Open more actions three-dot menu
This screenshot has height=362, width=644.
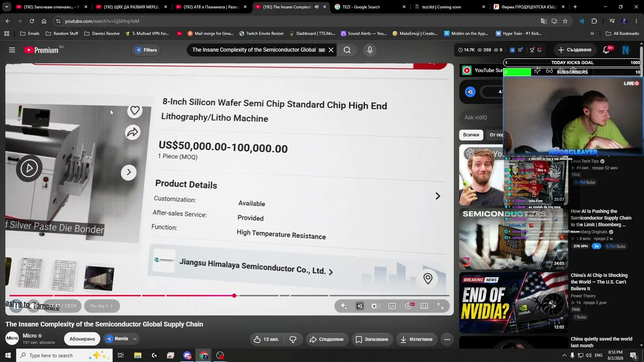click(x=447, y=339)
